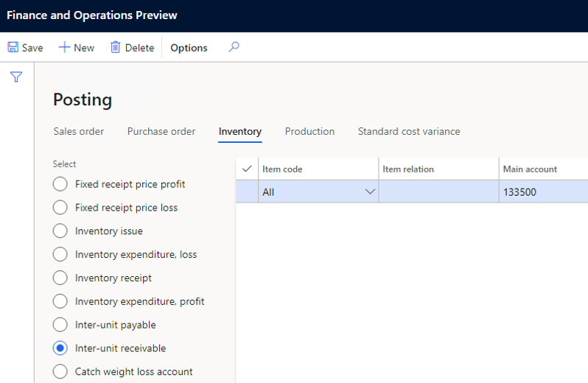588x383 pixels.
Task: Switch to the Sales order tab
Action: click(79, 132)
